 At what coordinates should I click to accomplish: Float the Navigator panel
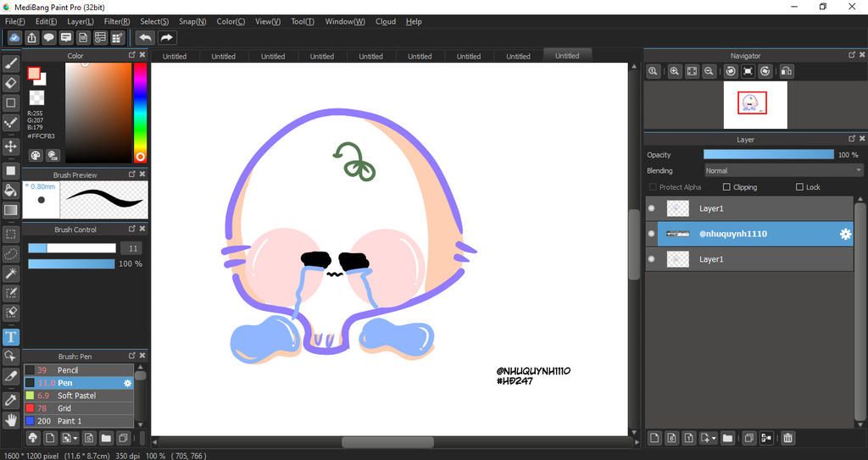point(851,55)
